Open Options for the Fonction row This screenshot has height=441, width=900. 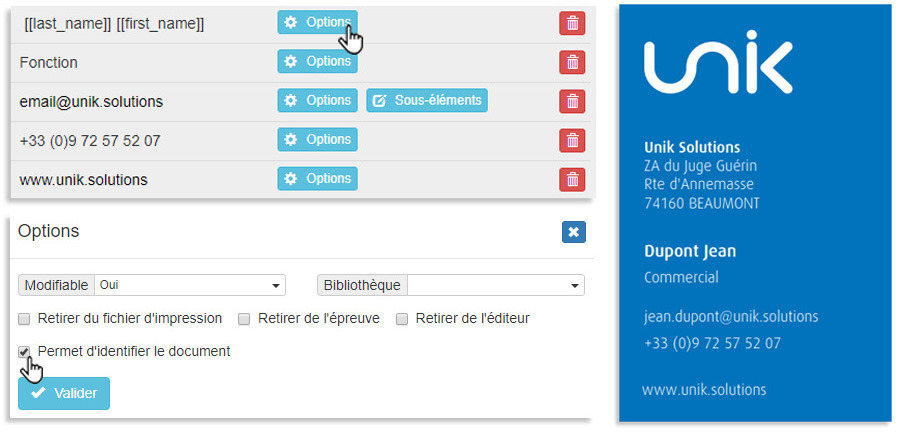pyautogui.click(x=317, y=62)
